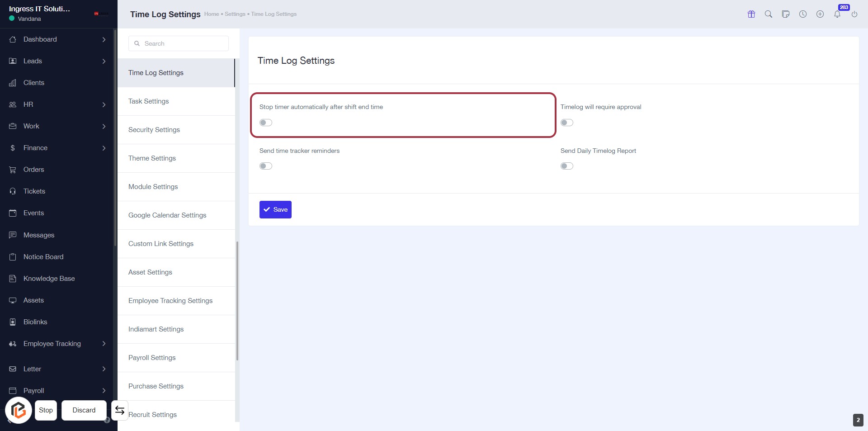868x431 pixels.
Task: Select Security Settings menu item
Action: click(x=154, y=130)
